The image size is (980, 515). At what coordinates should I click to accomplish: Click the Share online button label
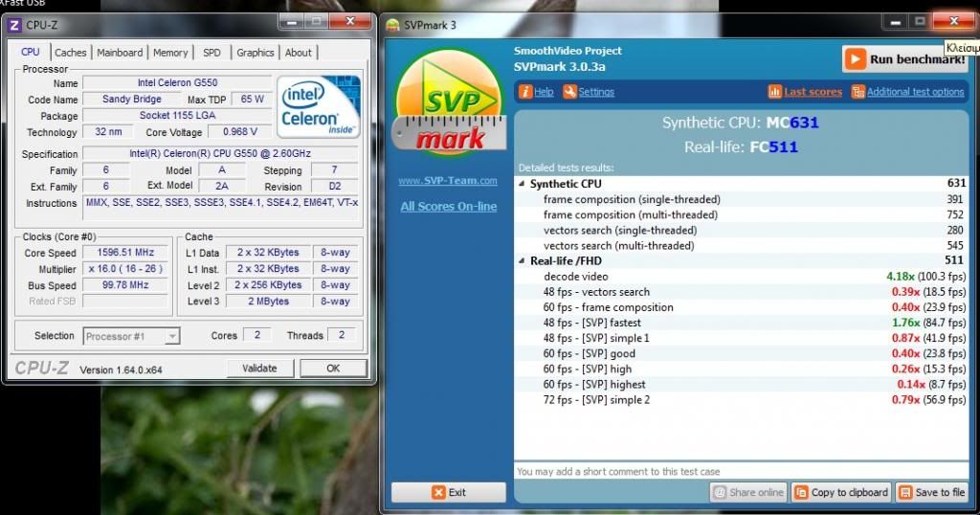[756, 492]
